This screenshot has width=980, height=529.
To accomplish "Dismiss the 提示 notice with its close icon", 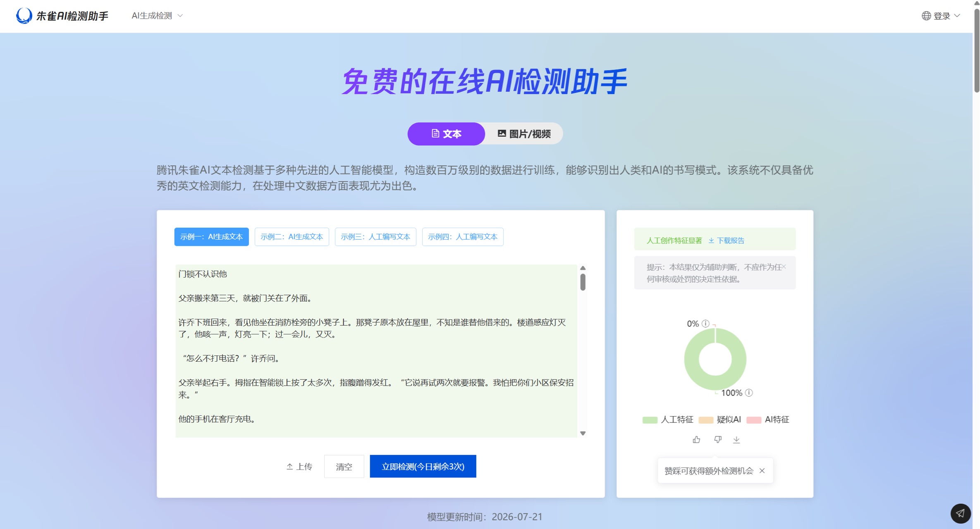I will 784,267.
